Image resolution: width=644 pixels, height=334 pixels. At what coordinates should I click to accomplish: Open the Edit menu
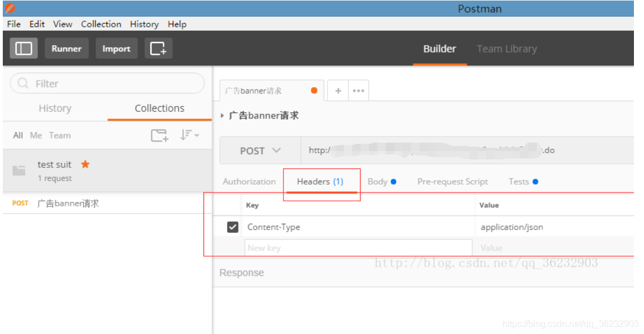(37, 24)
